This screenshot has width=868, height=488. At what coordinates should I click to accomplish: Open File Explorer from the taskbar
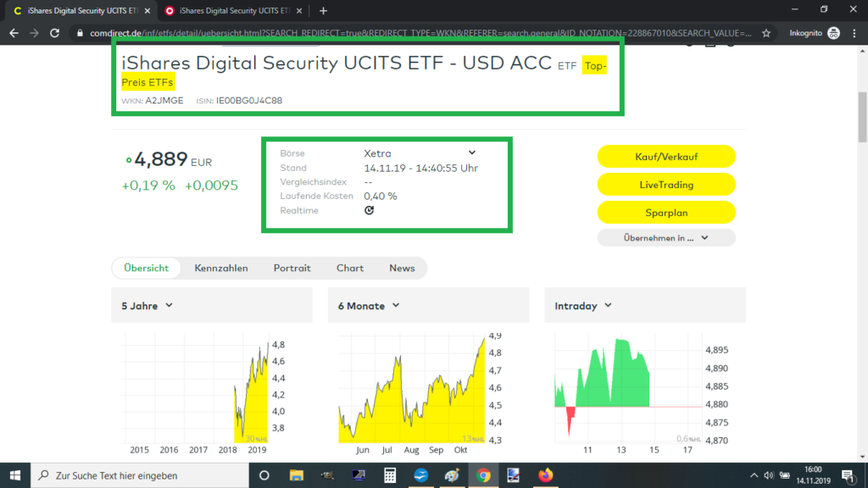pos(297,475)
